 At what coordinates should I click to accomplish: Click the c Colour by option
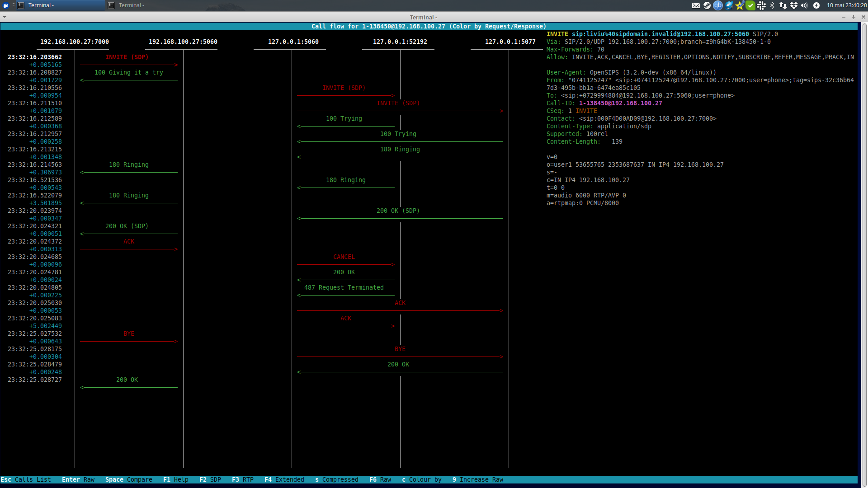tap(422, 479)
